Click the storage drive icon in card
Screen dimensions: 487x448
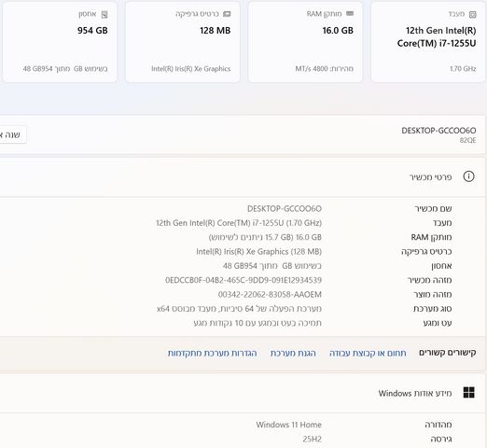[104, 14]
